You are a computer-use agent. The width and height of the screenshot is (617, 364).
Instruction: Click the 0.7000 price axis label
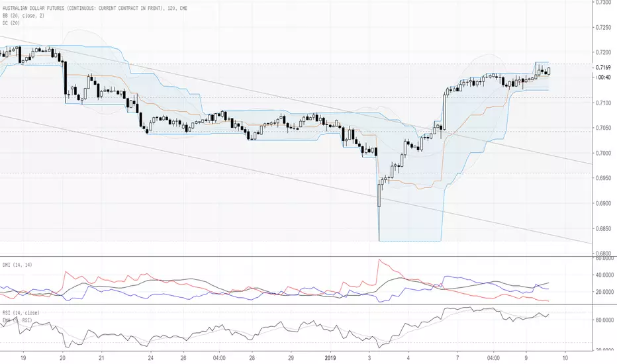click(x=604, y=153)
